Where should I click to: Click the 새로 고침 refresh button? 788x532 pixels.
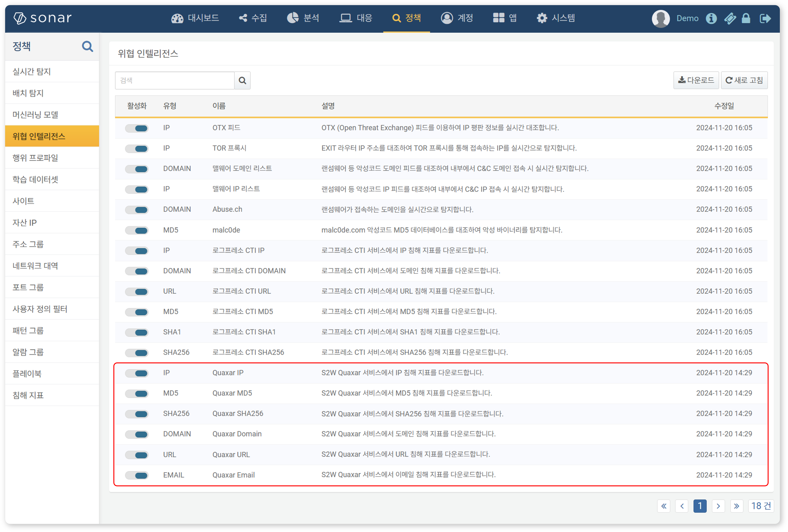tap(744, 80)
